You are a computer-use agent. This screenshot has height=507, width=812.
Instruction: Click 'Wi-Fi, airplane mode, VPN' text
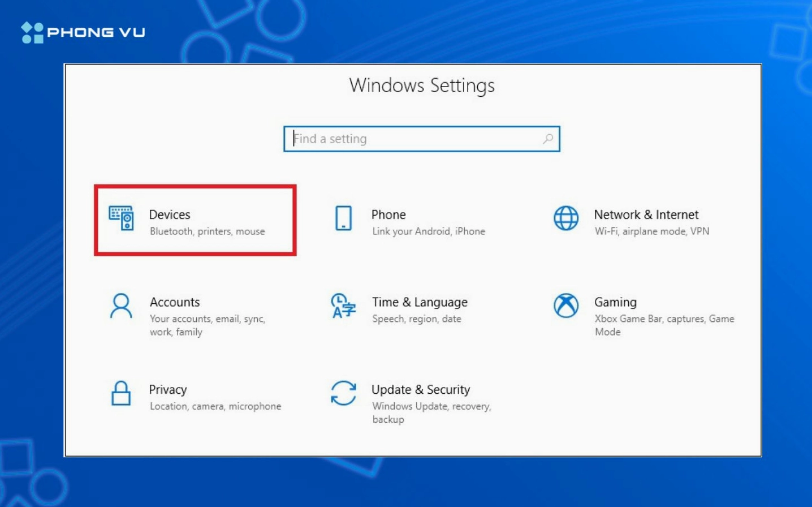tap(651, 231)
